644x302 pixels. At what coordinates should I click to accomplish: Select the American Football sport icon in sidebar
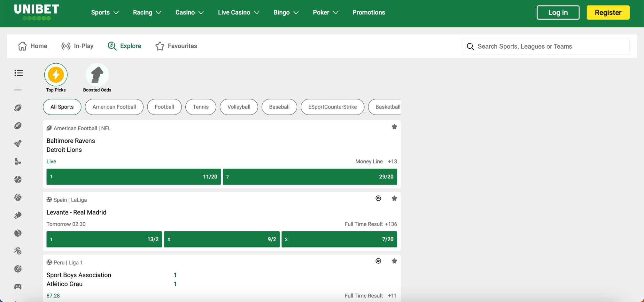point(18,107)
